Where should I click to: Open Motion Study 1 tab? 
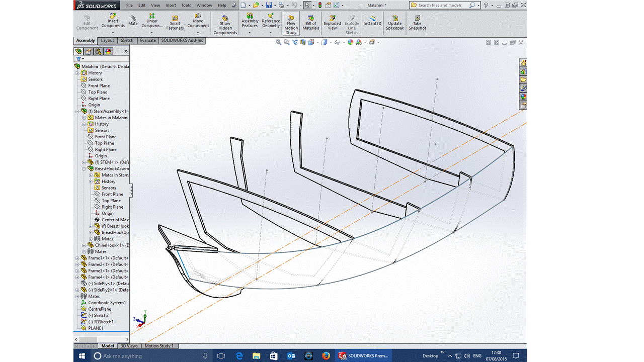(159, 346)
